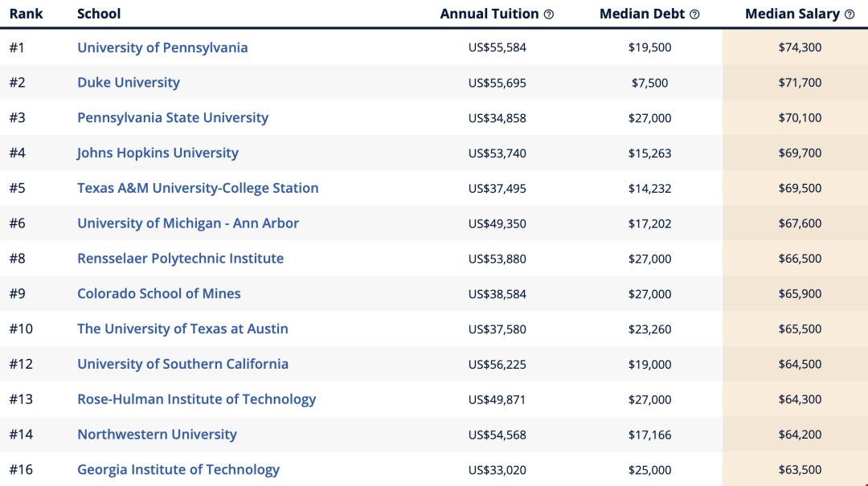This screenshot has height=486, width=868.
Task: Click the Median Debt column header text
Action: tap(642, 14)
